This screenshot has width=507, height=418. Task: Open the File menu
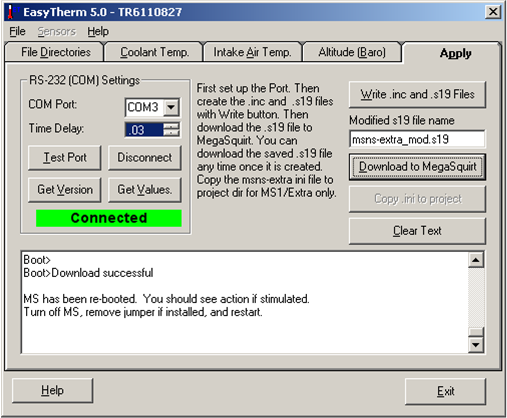(17, 31)
